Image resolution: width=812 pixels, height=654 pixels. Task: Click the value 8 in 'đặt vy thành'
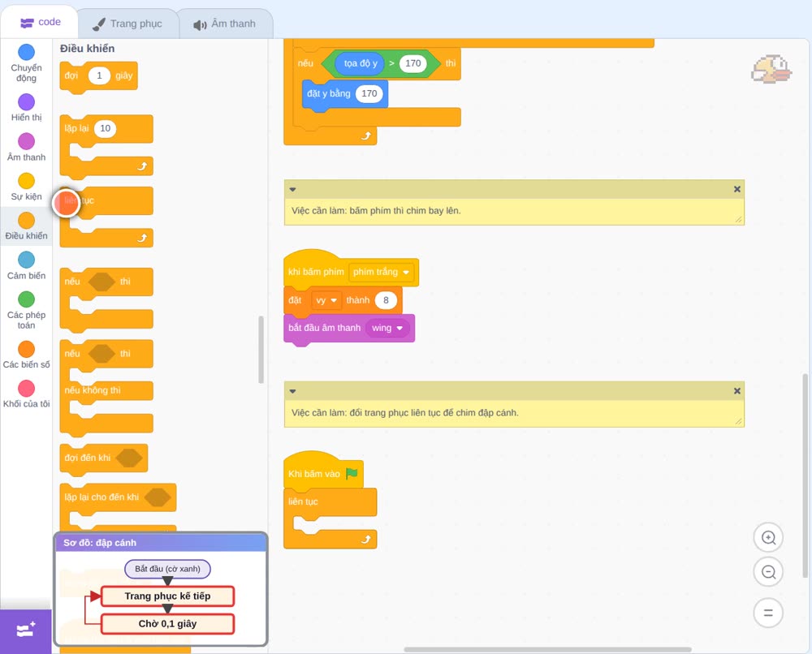tap(386, 300)
